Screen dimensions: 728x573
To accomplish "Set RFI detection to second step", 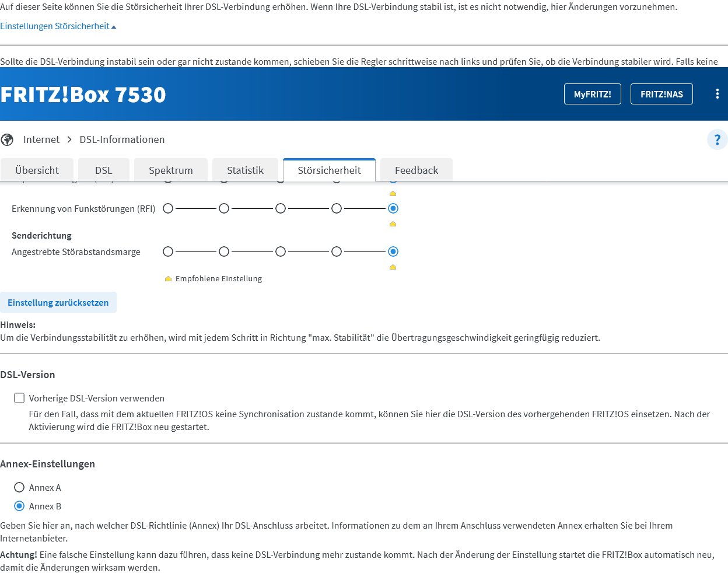I will pos(224,208).
